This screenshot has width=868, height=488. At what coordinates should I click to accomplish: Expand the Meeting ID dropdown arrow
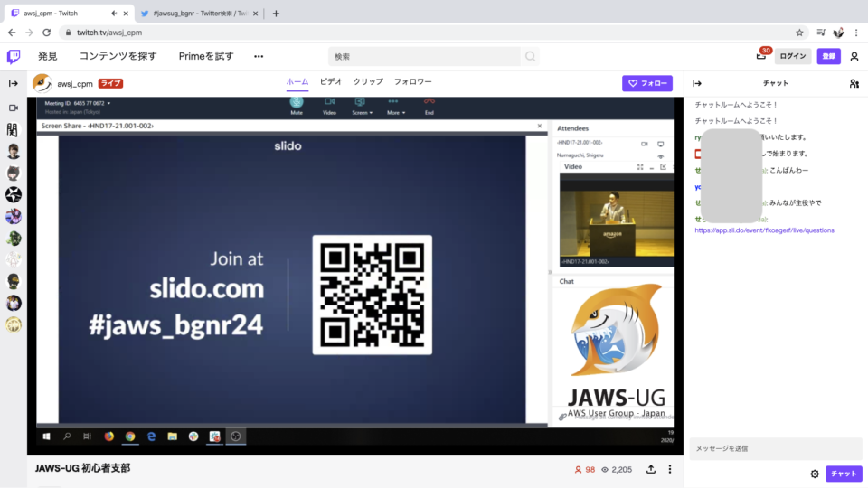[108, 103]
